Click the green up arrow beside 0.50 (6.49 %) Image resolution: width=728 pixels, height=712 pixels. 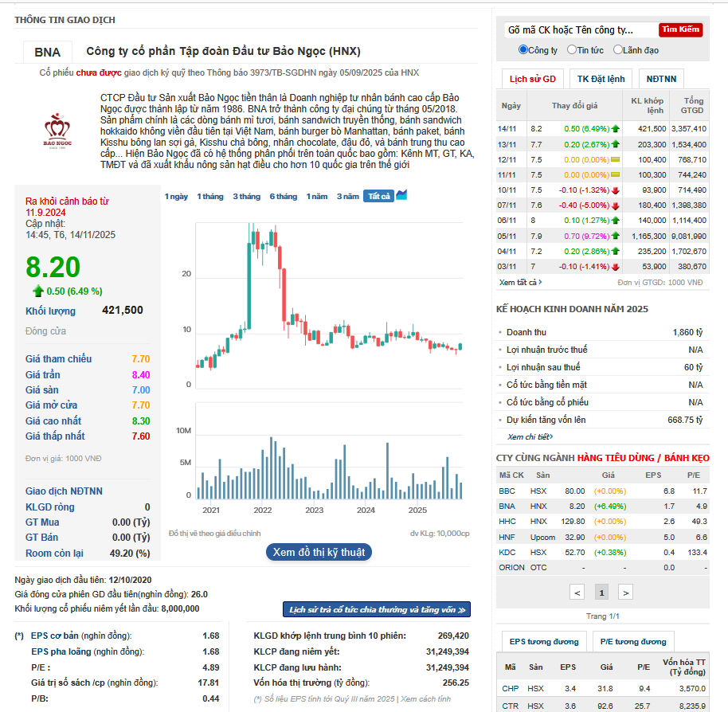pyautogui.click(x=38, y=291)
